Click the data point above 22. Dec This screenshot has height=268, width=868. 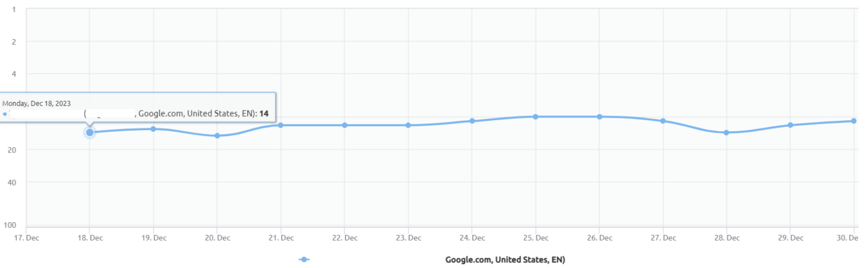coord(344,125)
